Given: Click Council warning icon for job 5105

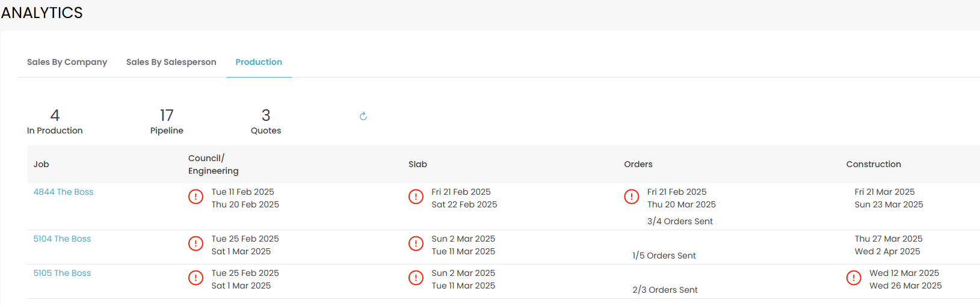Looking at the screenshot, I should point(196,278).
